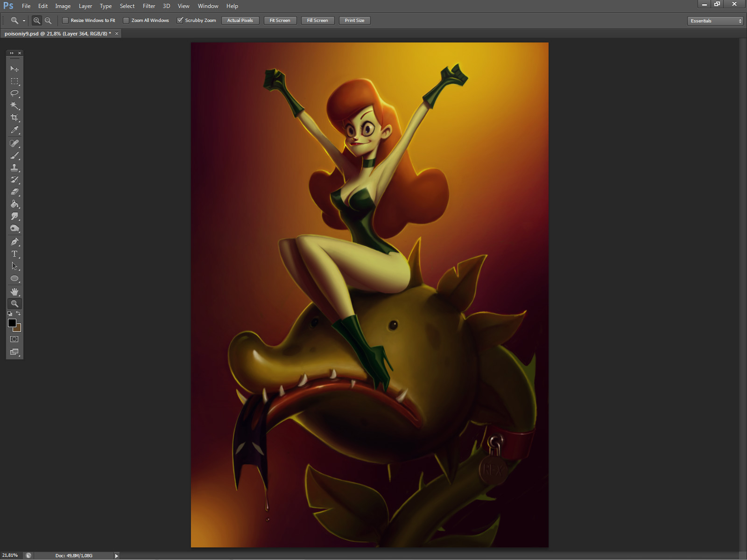Select the Ellipse shape tool
The image size is (747, 560).
(14, 279)
